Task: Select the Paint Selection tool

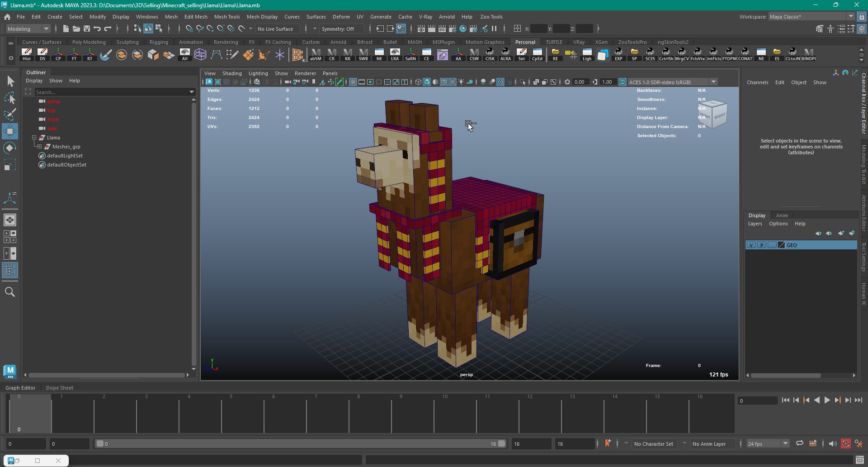Action: tap(9, 114)
